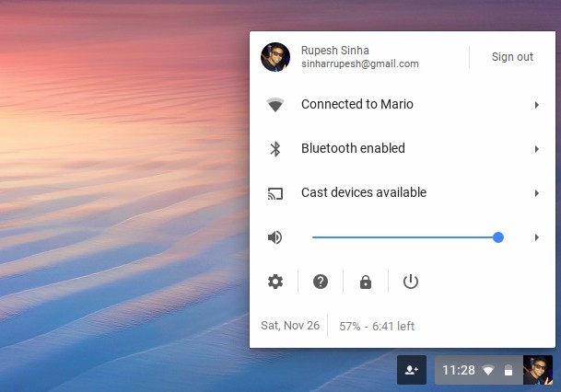This screenshot has width=561, height=392.
Task: Expand audio settings arrow beside volume slider
Action: [x=537, y=237]
